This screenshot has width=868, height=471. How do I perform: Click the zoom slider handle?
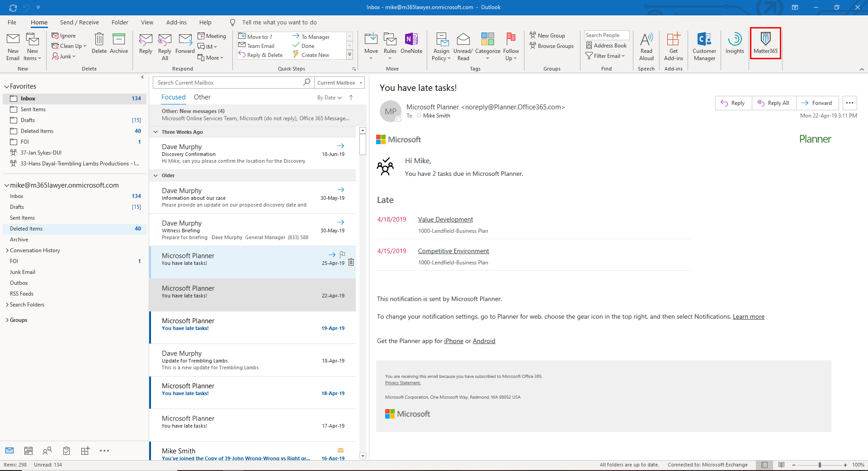(x=820, y=465)
